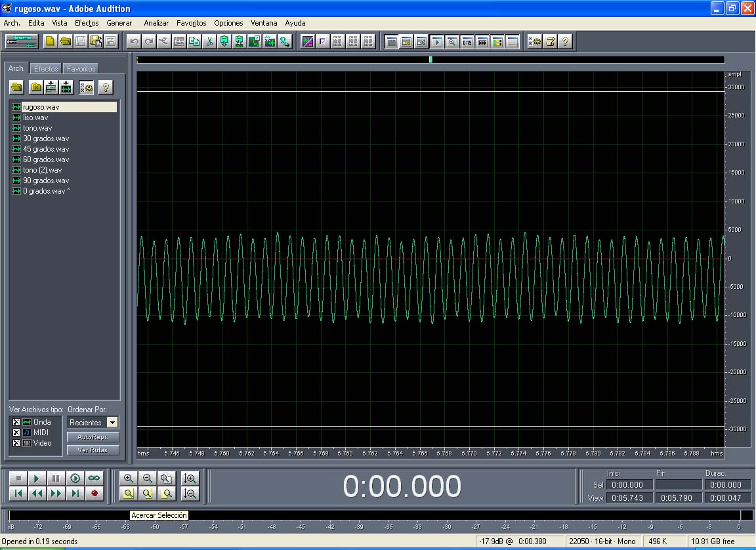Open the Efectos menu in the menu bar
Viewport: 756px width, 550px height.
click(87, 23)
